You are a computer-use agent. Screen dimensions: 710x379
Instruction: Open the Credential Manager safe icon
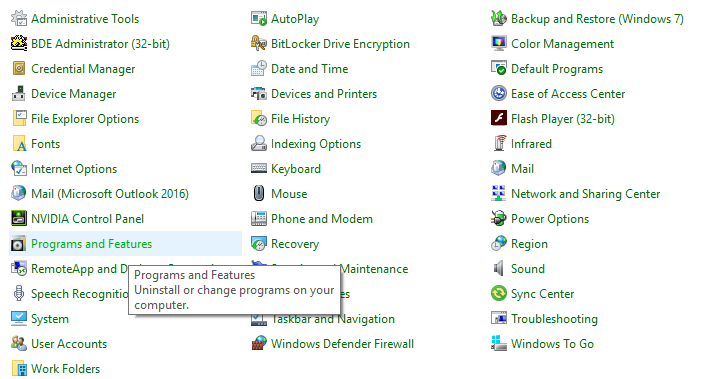click(19, 68)
